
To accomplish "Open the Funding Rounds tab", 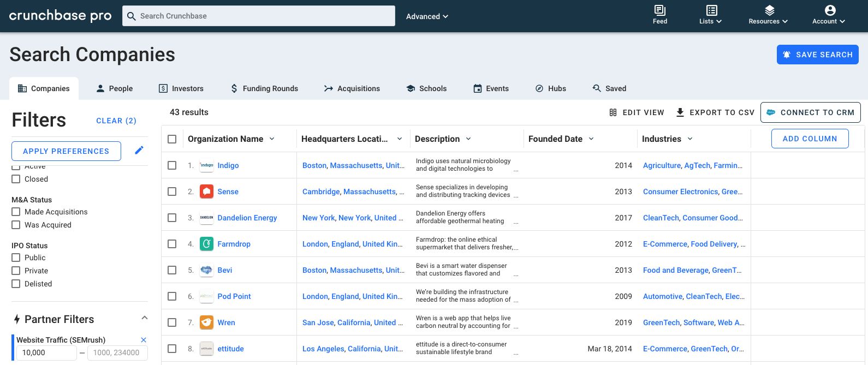I will coord(264,88).
